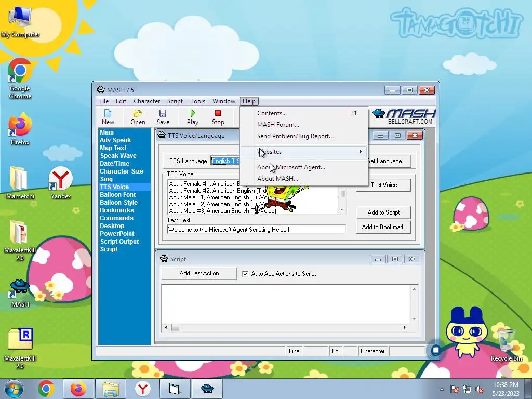This screenshot has height=399, width=532.
Task: Open Windows Explorer from the taskbar
Action: pos(111,389)
